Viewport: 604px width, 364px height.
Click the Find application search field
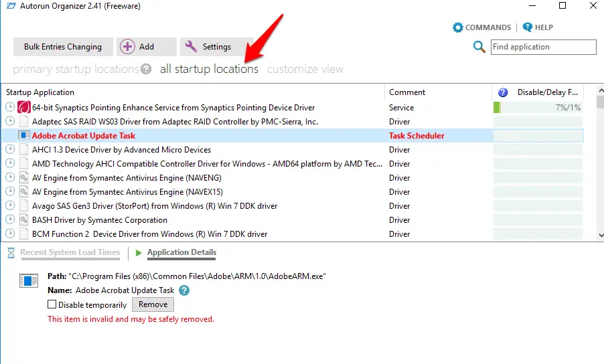click(544, 47)
